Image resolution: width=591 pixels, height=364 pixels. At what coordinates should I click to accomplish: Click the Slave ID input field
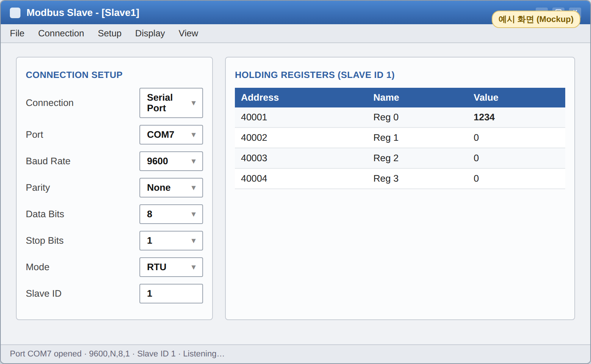pos(171,294)
